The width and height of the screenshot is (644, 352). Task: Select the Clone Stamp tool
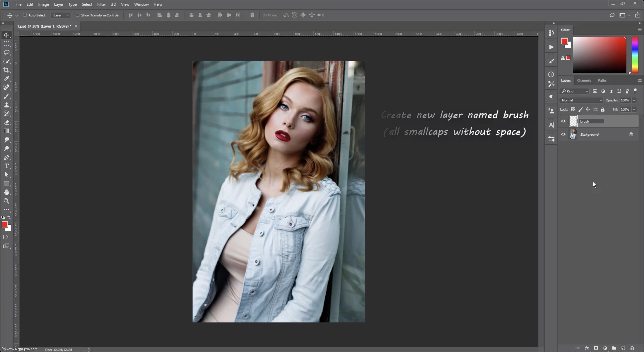point(7,105)
